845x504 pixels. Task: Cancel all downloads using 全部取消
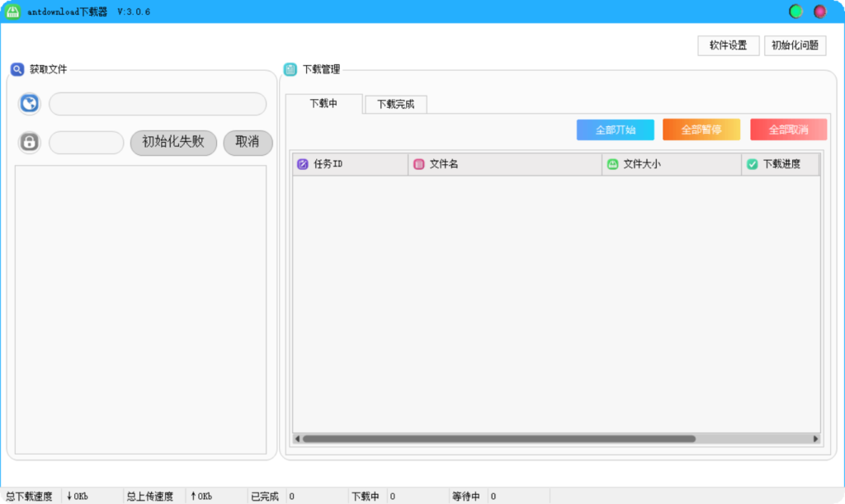787,130
